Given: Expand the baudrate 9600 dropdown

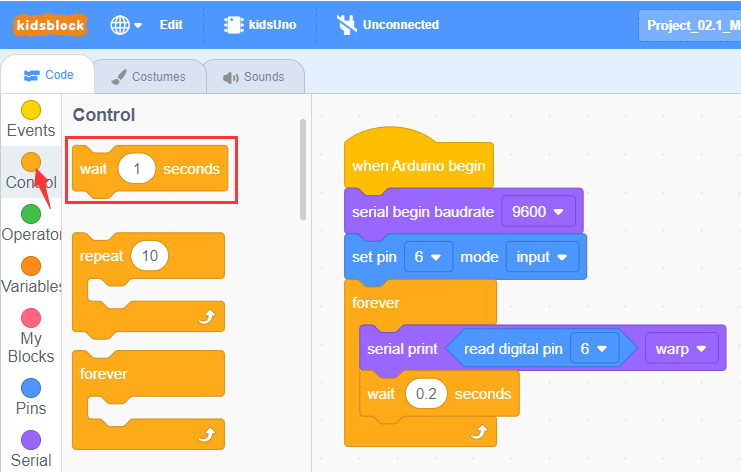Looking at the screenshot, I should (x=538, y=212).
